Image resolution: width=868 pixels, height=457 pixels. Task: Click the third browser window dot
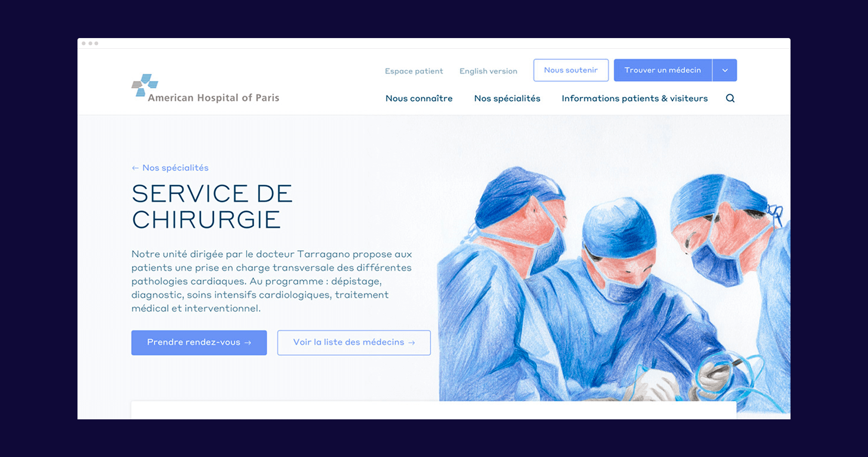(97, 44)
